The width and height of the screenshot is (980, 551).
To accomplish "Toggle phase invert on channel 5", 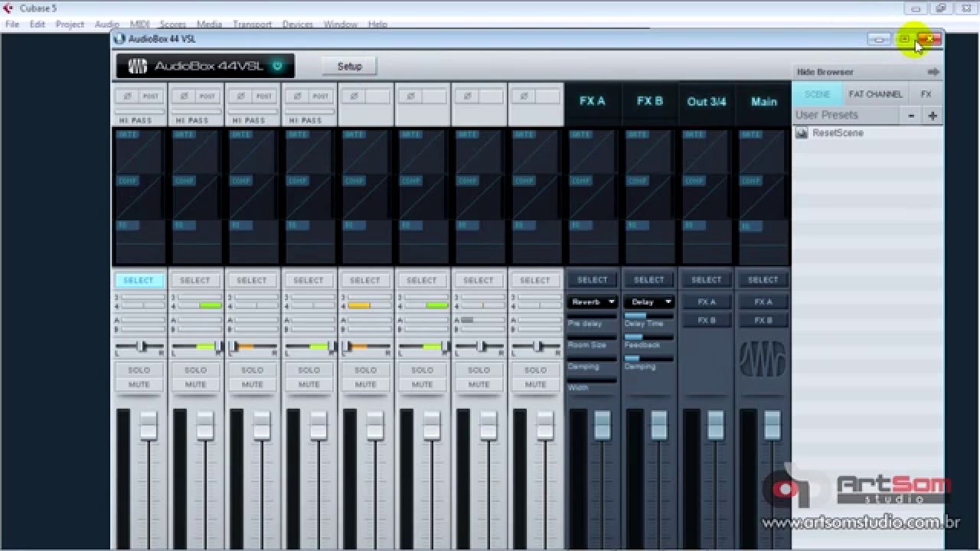I will tap(354, 96).
